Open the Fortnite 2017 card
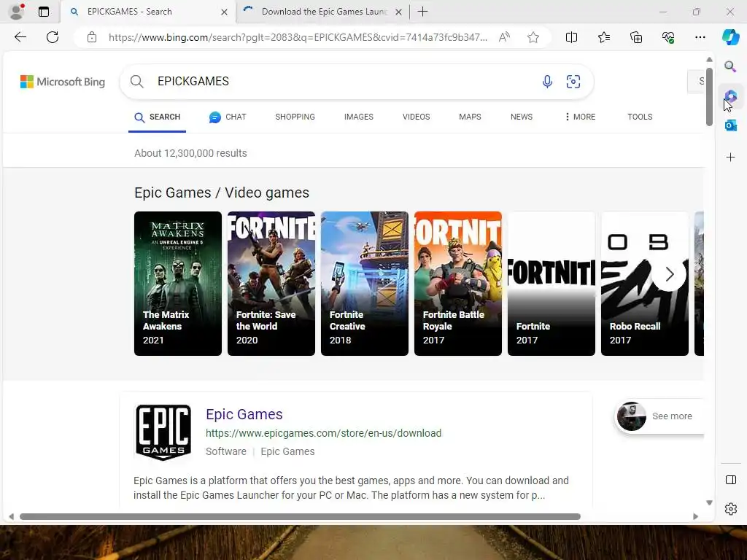 point(551,284)
